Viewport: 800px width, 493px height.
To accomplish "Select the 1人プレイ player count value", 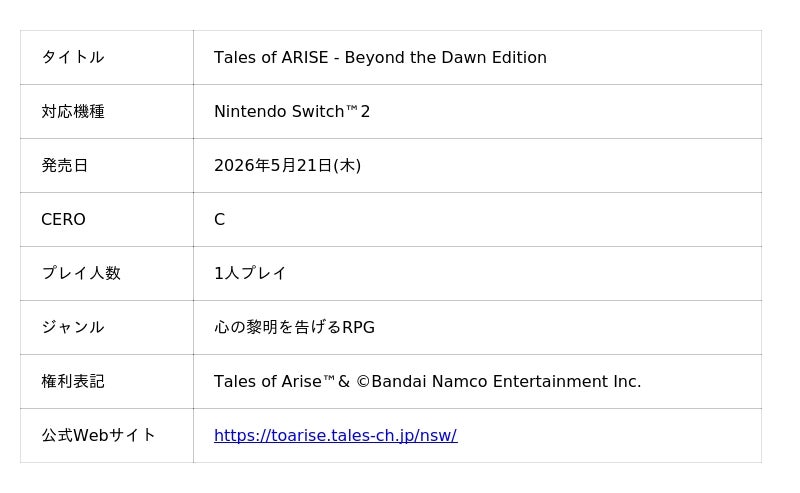I will point(250,274).
